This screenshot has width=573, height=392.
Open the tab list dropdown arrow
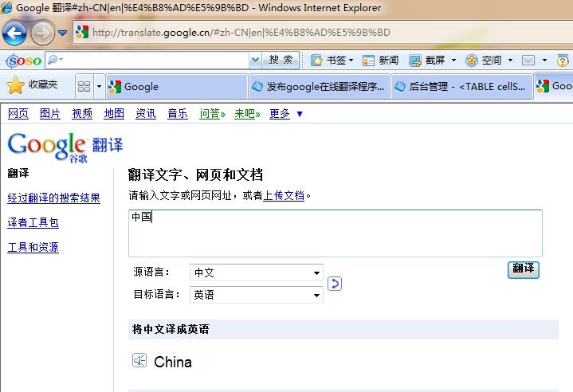coord(99,87)
